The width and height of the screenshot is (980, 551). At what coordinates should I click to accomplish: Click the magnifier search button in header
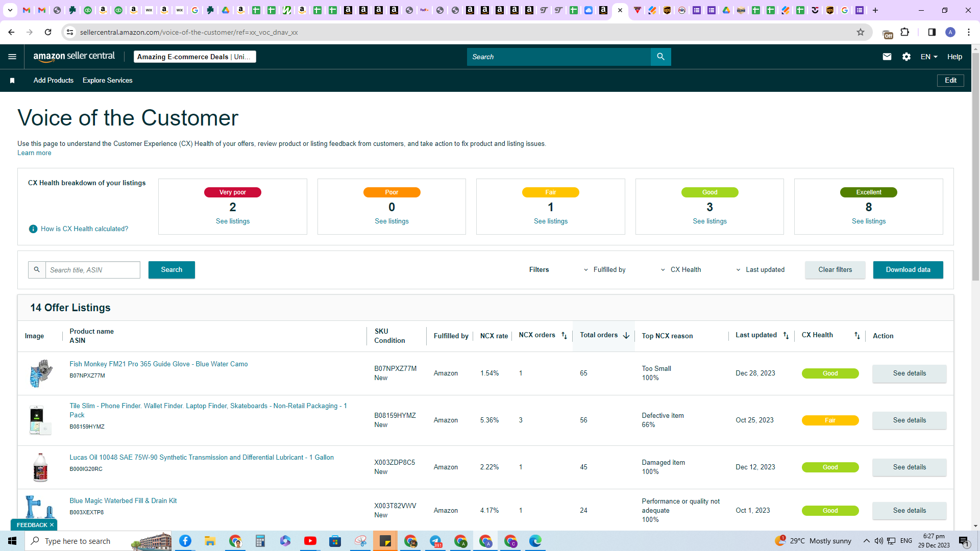pos(660,57)
